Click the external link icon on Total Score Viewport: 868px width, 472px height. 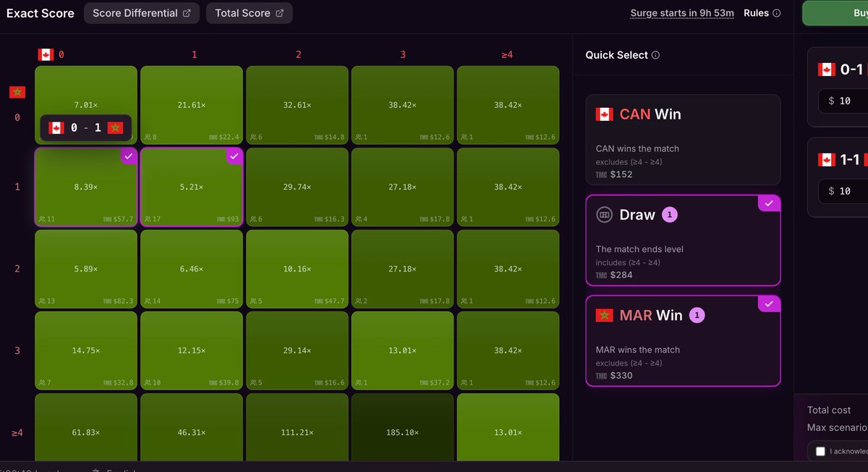coord(280,13)
